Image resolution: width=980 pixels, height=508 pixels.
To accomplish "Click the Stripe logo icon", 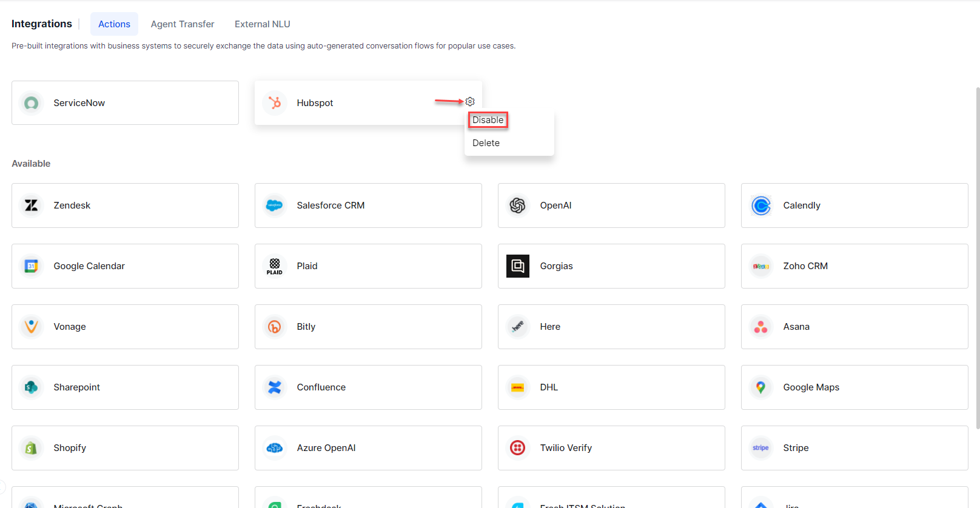I will 761,448.
